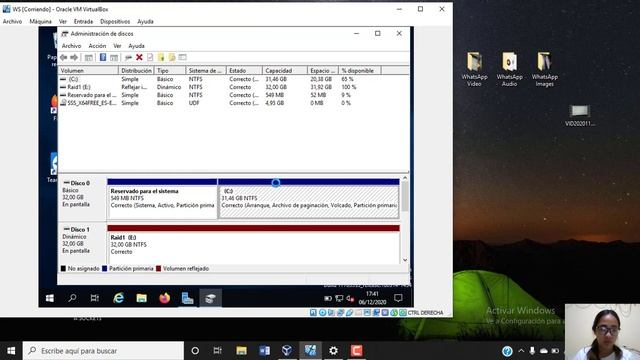Open the VM notification center icon

tap(398, 298)
